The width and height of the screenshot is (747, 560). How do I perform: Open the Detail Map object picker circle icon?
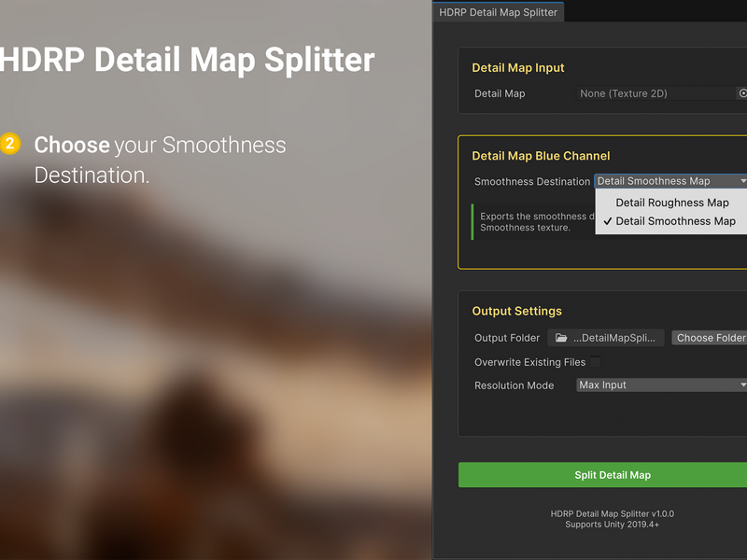[742, 93]
